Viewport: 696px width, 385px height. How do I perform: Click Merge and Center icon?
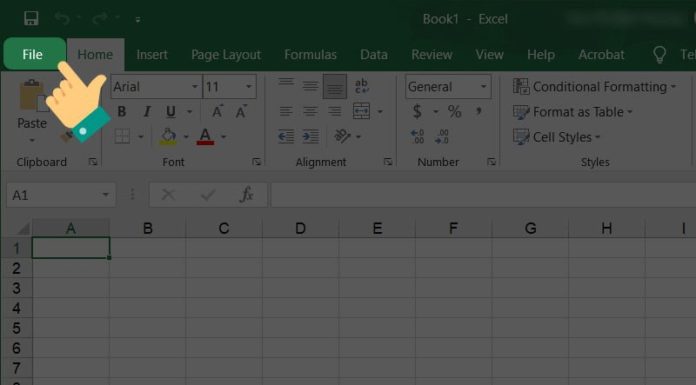pyautogui.click(x=361, y=111)
